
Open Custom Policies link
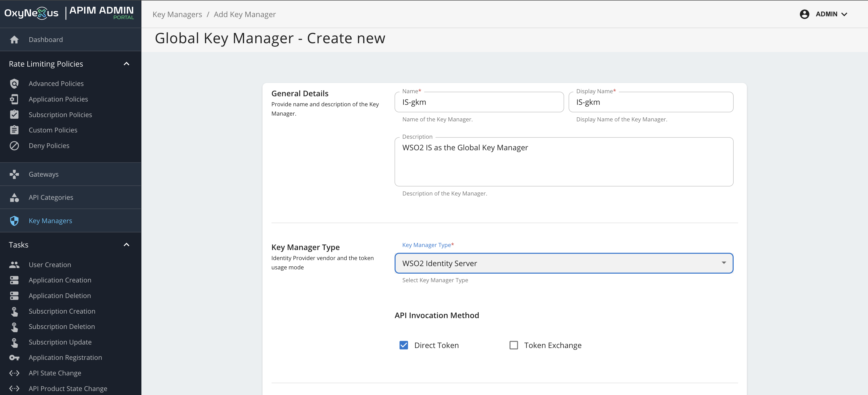(x=53, y=130)
